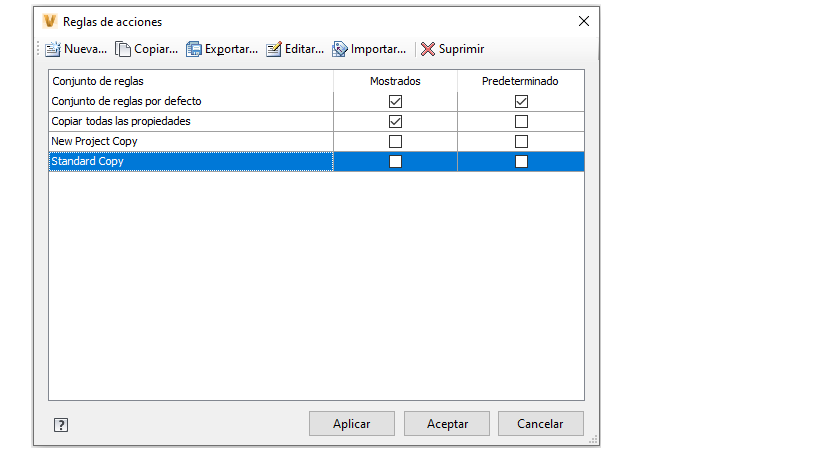Open help via the question mark icon
Image resolution: width=814 pixels, height=454 pixels.
[x=61, y=424]
